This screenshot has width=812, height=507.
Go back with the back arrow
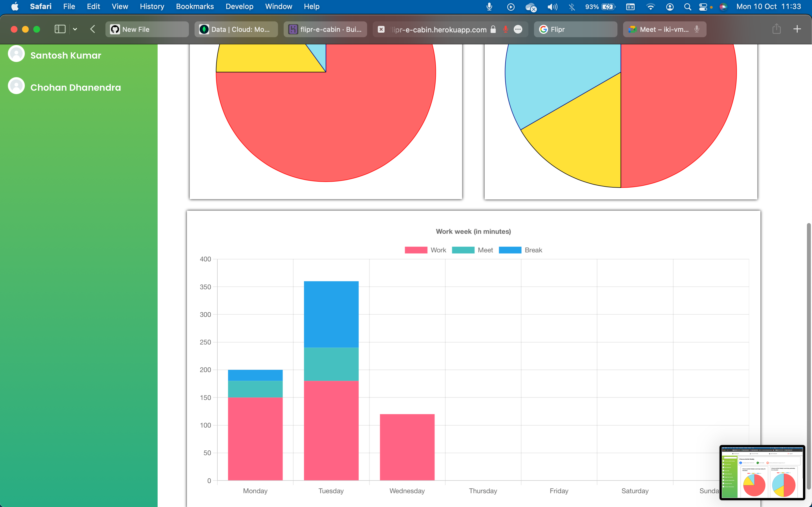93,29
